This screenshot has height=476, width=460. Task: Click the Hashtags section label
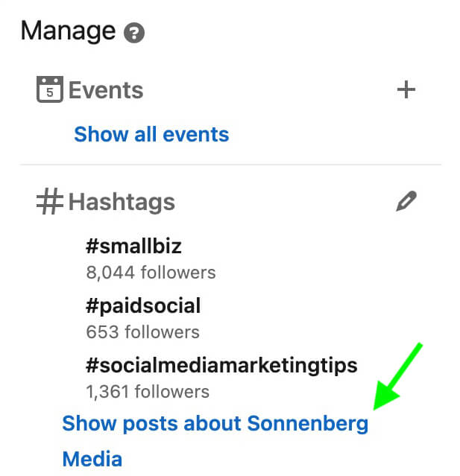(122, 203)
